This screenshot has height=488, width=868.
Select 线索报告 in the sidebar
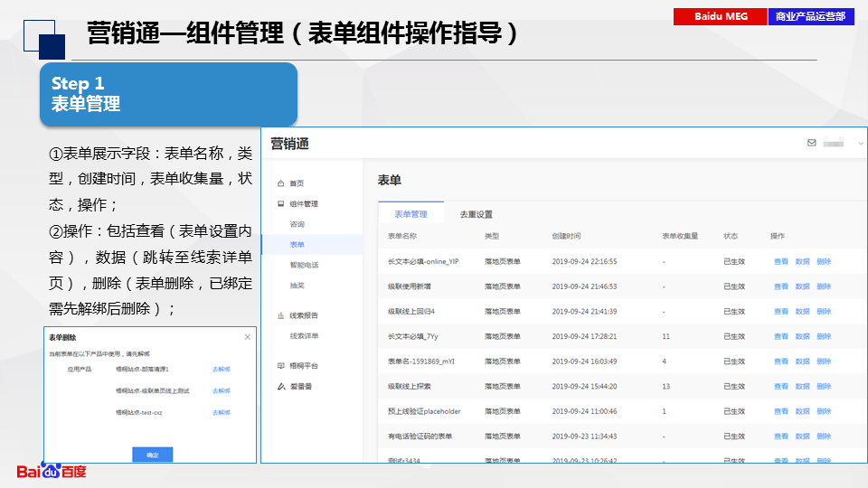click(304, 315)
